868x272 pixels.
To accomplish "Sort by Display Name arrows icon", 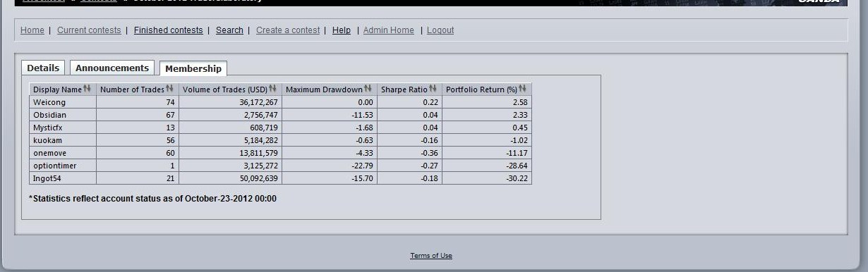I will [x=88, y=89].
